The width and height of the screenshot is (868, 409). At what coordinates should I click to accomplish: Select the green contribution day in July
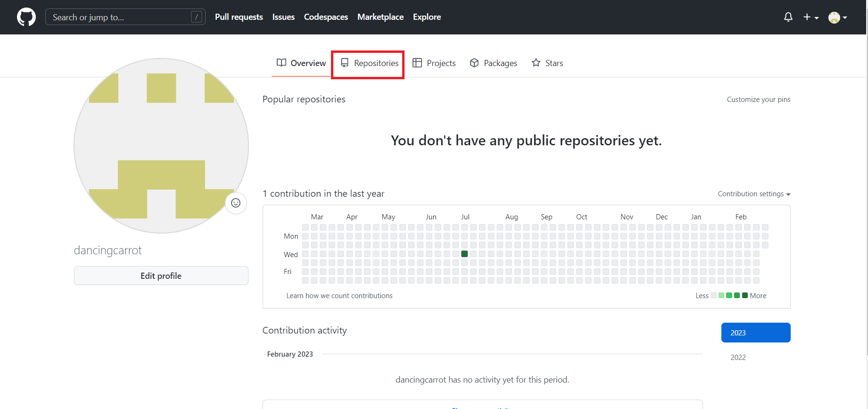point(464,254)
